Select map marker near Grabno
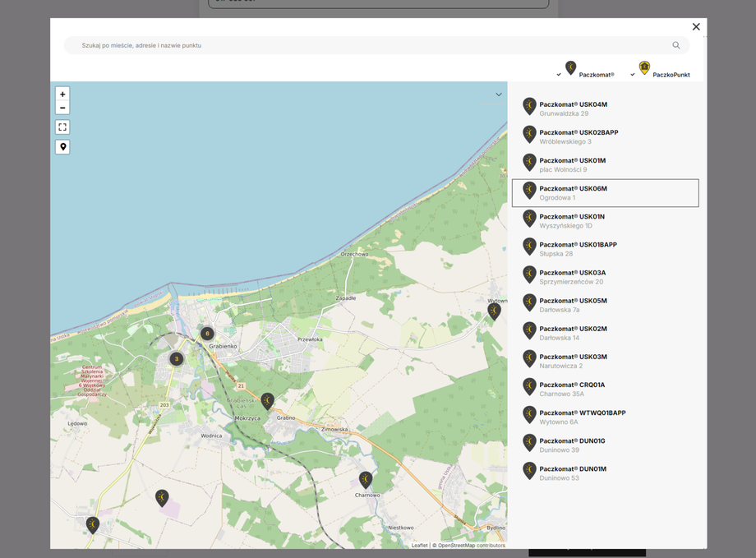 [x=268, y=401]
